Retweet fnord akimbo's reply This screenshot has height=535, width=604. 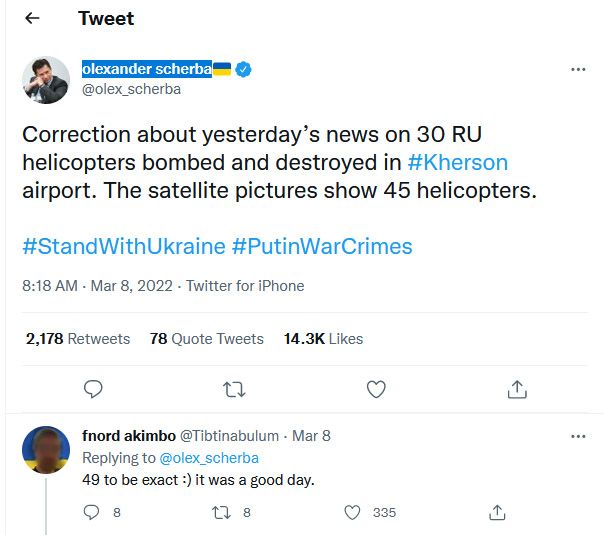pos(223,512)
